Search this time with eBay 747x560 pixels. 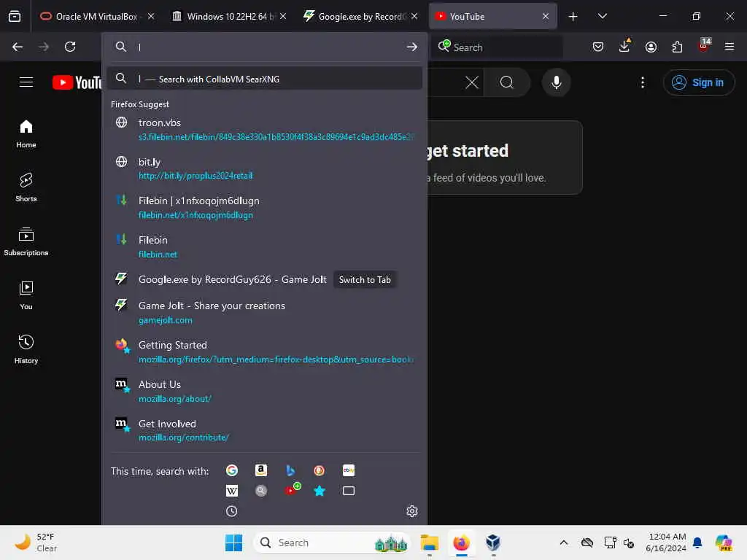click(348, 470)
